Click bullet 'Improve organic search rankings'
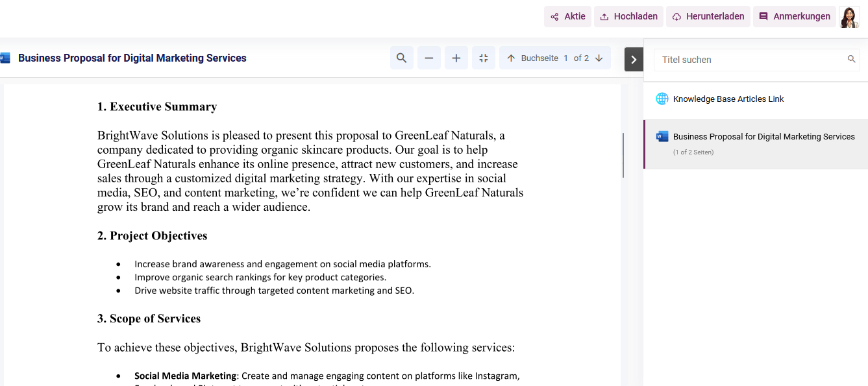This screenshot has width=868, height=386. tap(260, 277)
